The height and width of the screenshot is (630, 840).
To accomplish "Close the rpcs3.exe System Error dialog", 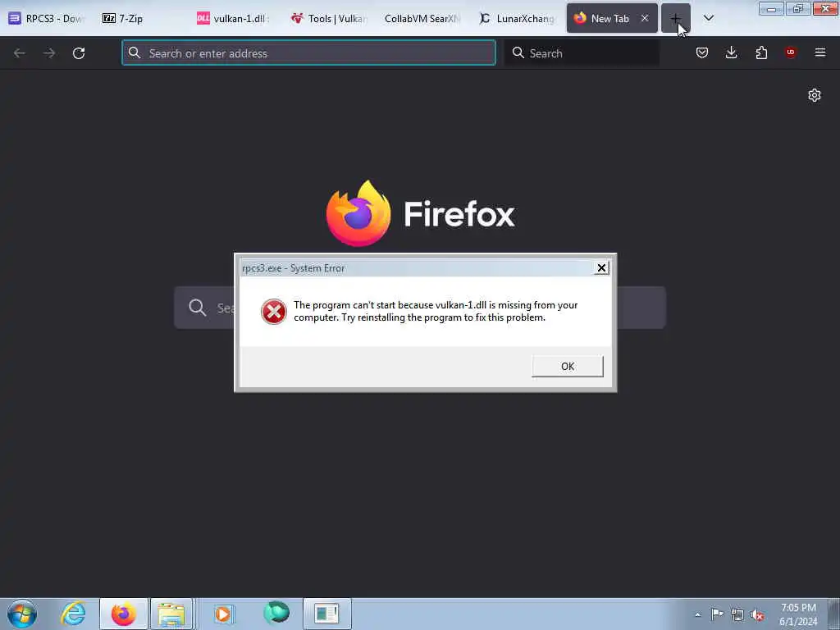I will click(x=601, y=268).
